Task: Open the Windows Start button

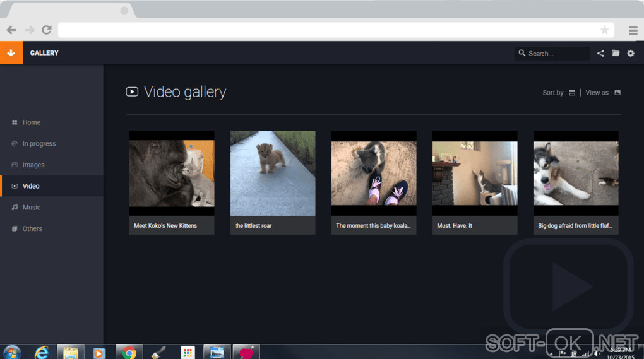Action: click(12, 353)
